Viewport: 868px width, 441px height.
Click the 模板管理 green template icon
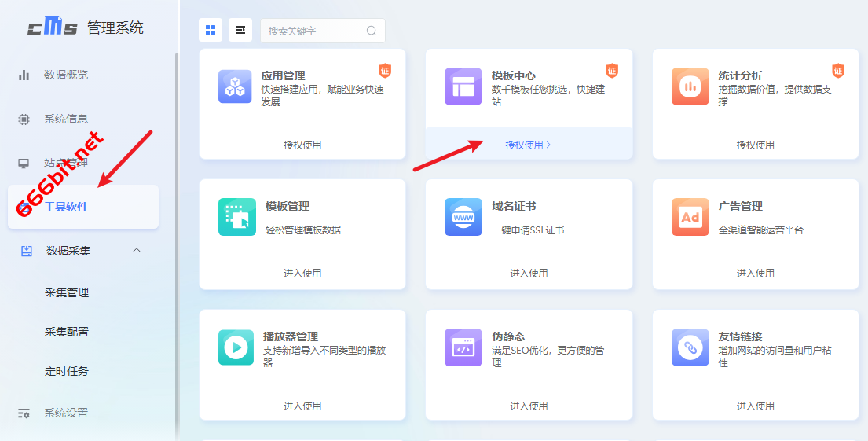point(235,217)
